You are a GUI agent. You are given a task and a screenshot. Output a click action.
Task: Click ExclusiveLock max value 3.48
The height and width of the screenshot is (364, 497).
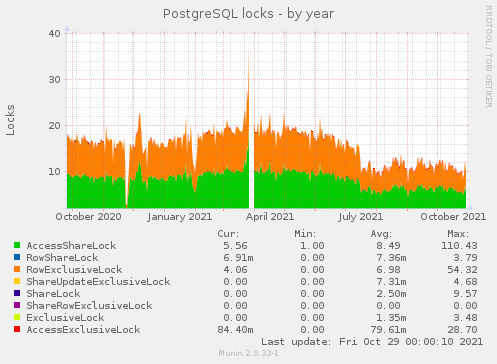click(465, 318)
